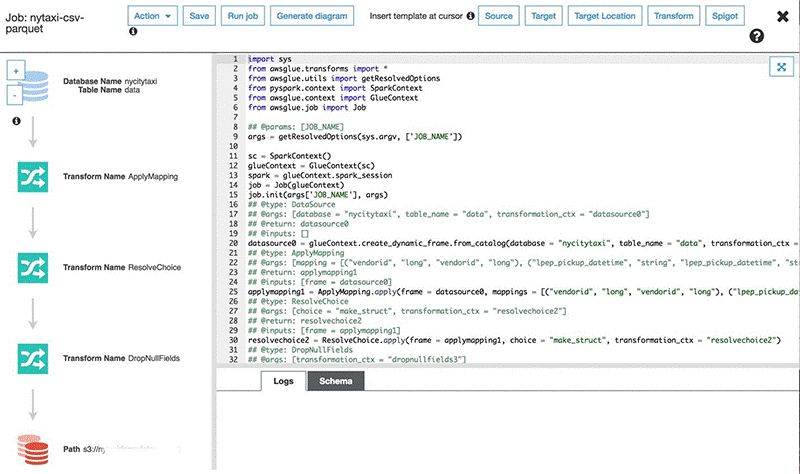
Task: Open the Action dropdown menu
Action: pyautogui.click(x=153, y=16)
